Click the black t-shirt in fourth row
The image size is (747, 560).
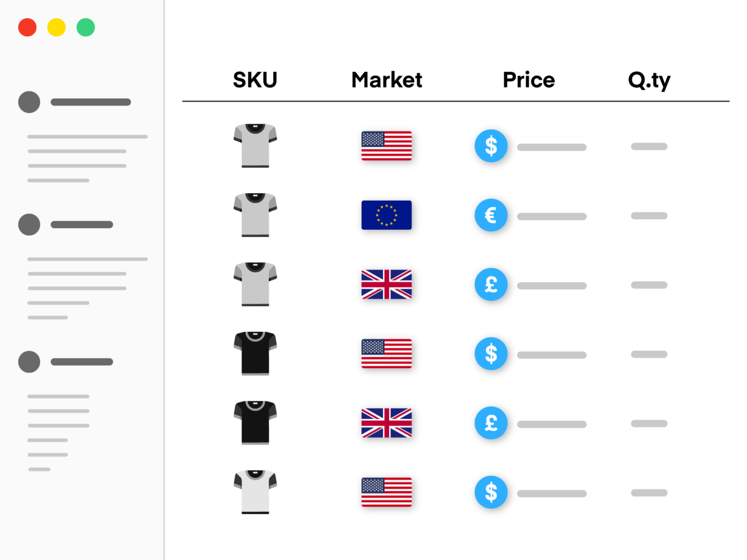[255, 353]
